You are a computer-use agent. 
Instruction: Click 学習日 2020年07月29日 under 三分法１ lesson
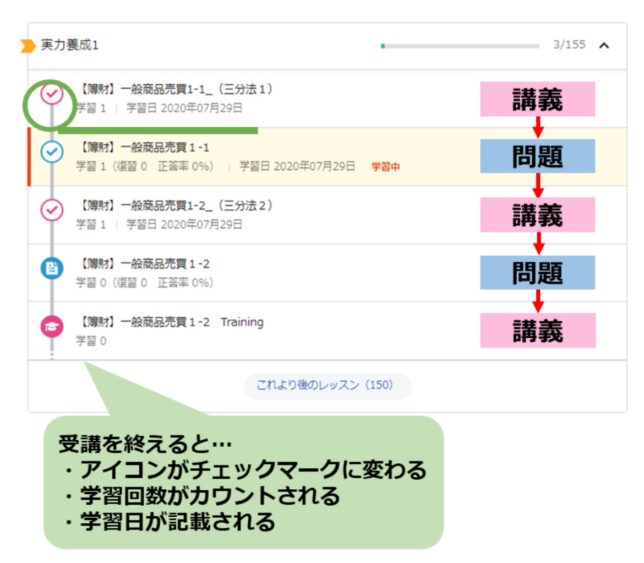pos(184,108)
